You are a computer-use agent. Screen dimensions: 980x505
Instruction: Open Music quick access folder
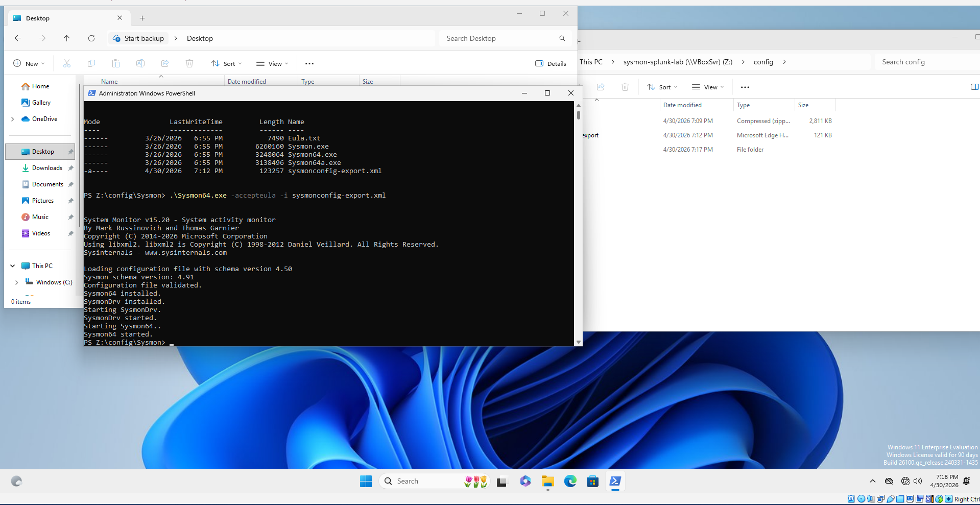40,217
